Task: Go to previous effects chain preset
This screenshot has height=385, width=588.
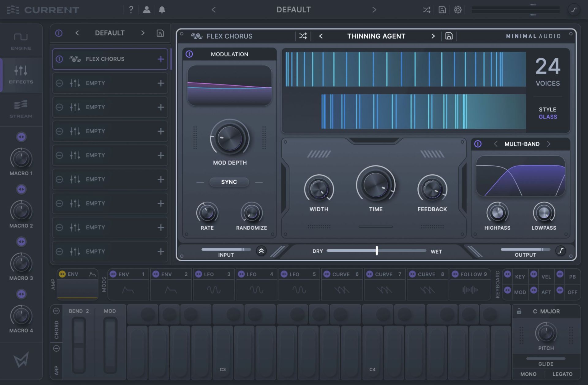Action: tap(77, 33)
